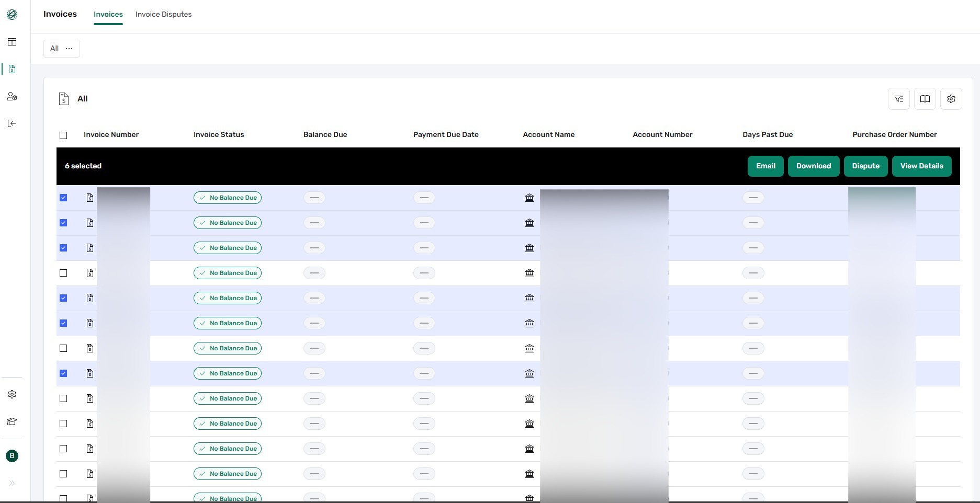Open the graduation cap learning icon

tap(12, 421)
